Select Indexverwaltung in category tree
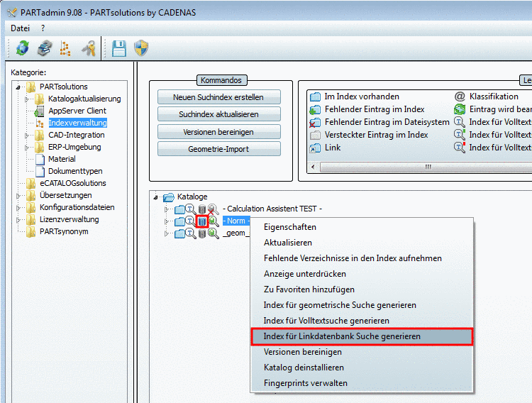 pos(78,123)
